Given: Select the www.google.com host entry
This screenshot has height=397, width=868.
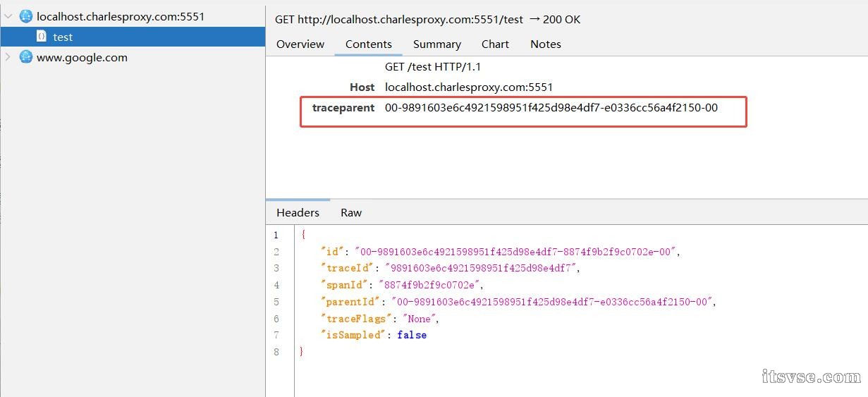Looking at the screenshot, I should tap(82, 58).
